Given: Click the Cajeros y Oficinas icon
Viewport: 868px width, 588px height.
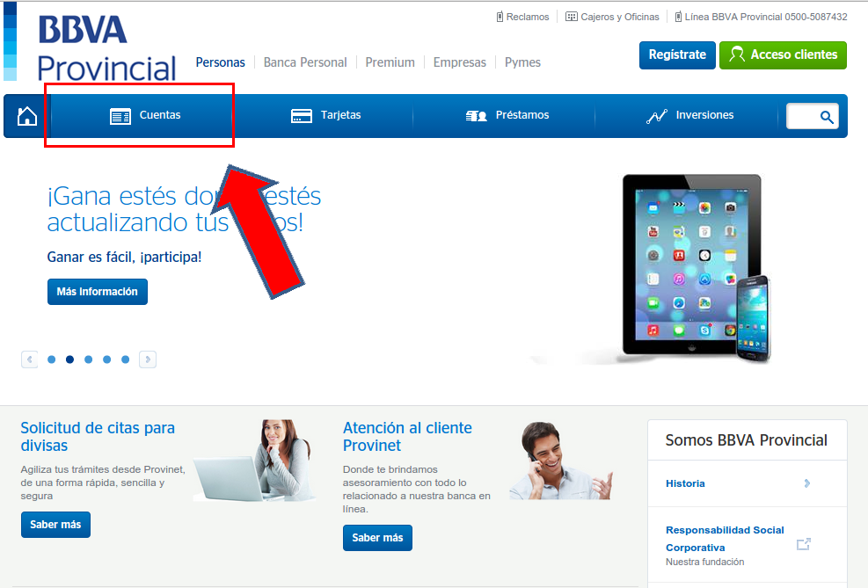Looking at the screenshot, I should pos(571,17).
